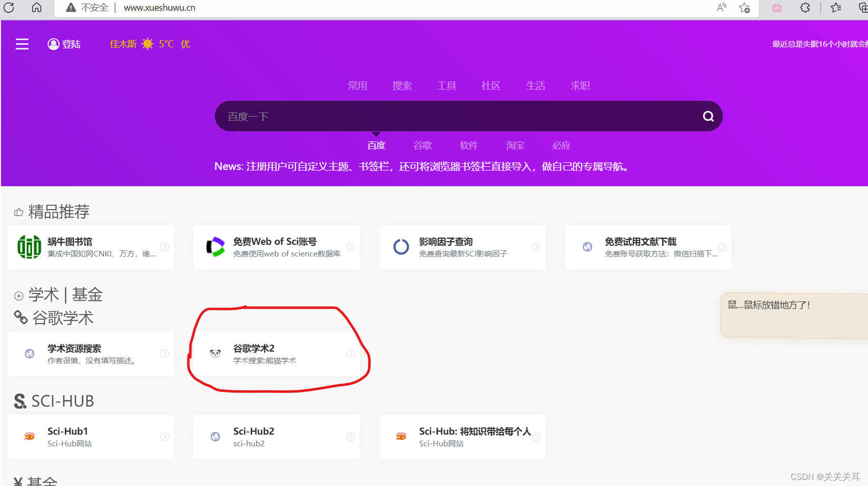Screen dimensions: 868x486
Task: Switch to the 生活 tab
Action: (536, 86)
